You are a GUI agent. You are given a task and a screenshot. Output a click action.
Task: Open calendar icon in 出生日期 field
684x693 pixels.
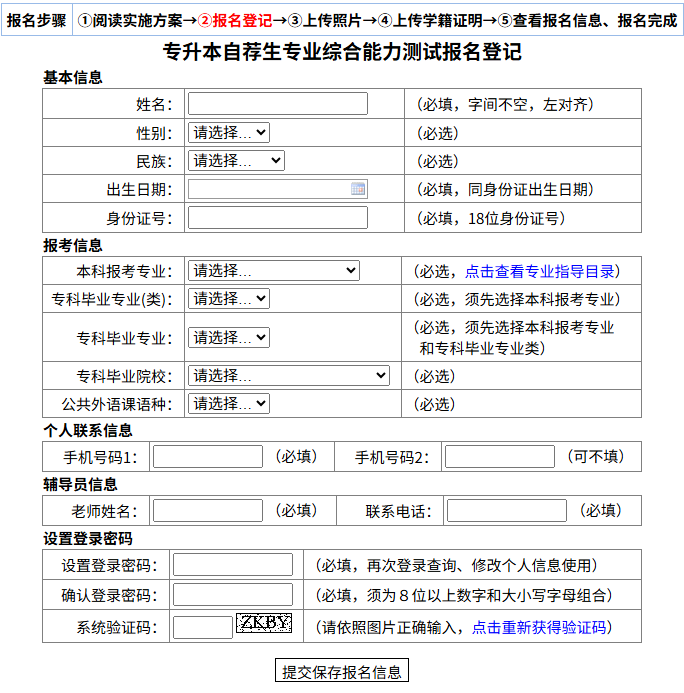pyautogui.click(x=358, y=189)
